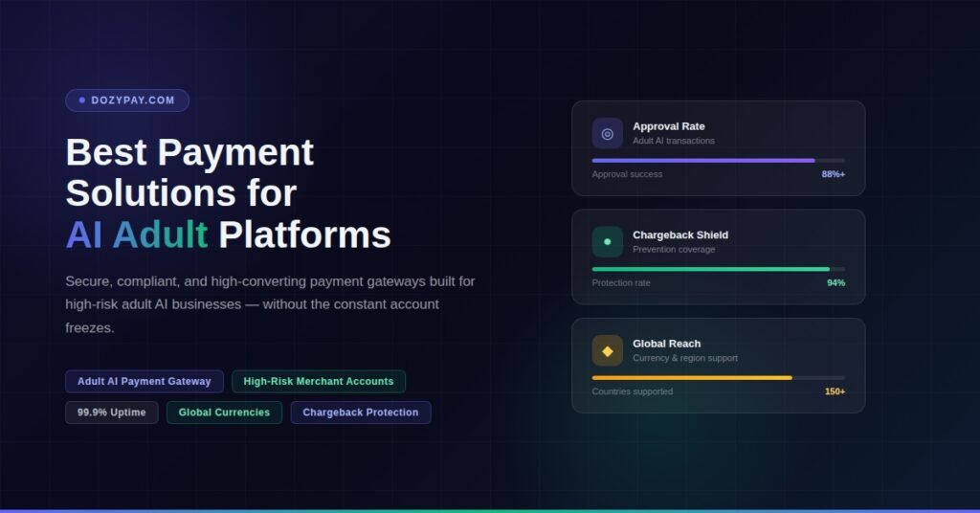Click the 'Prevention coverage' subtitle

pyautogui.click(x=674, y=250)
